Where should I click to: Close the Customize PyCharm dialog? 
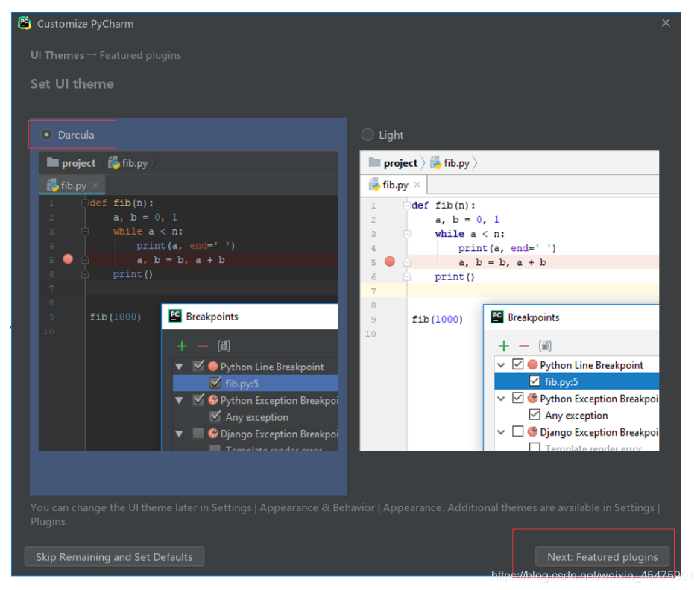click(666, 23)
